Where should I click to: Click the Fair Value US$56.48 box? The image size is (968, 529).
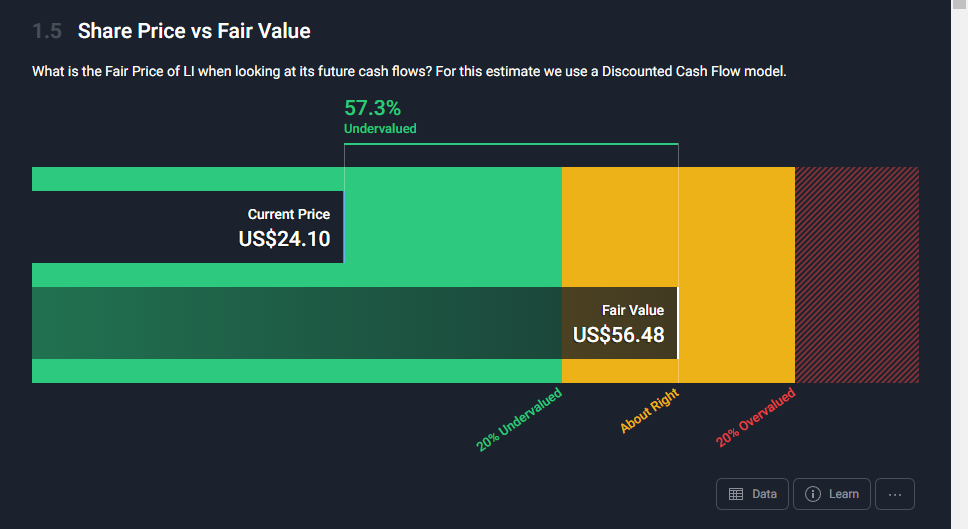(x=619, y=324)
